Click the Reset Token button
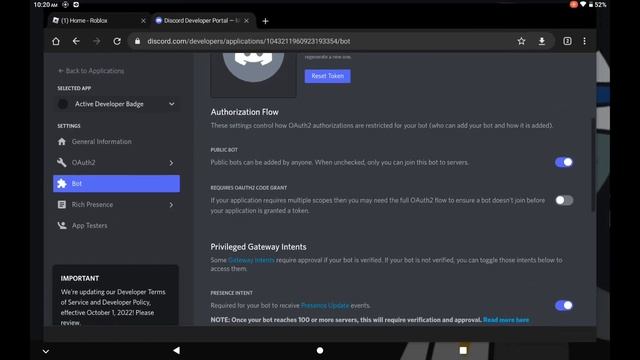Viewport: 640px width, 360px height. pyautogui.click(x=327, y=76)
